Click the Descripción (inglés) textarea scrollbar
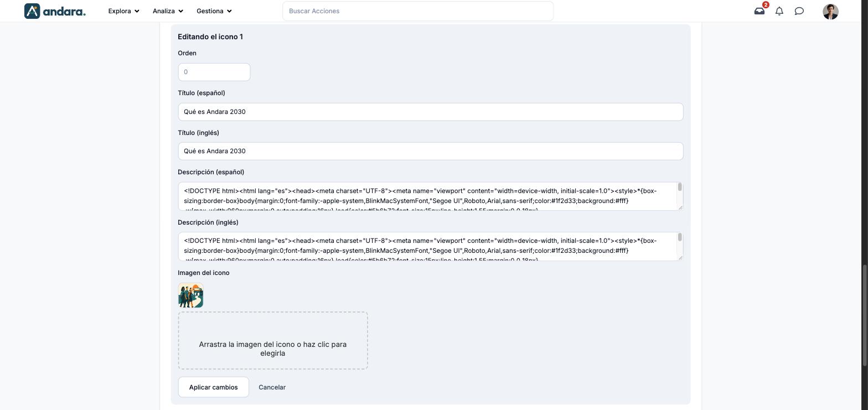This screenshot has height=410, width=868. click(680, 237)
